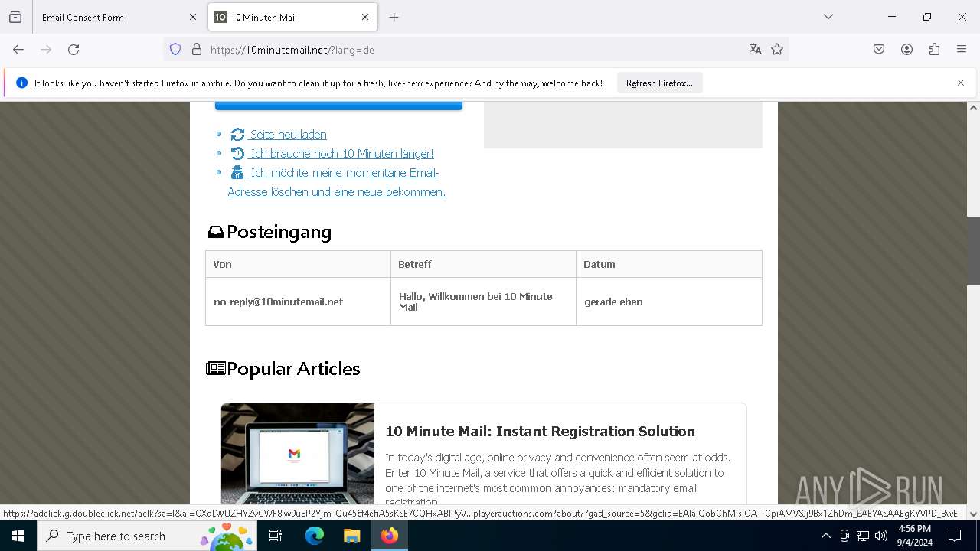Screen dimensions: 980x551
Task: Open the notification center icon
Action: coord(955,536)
